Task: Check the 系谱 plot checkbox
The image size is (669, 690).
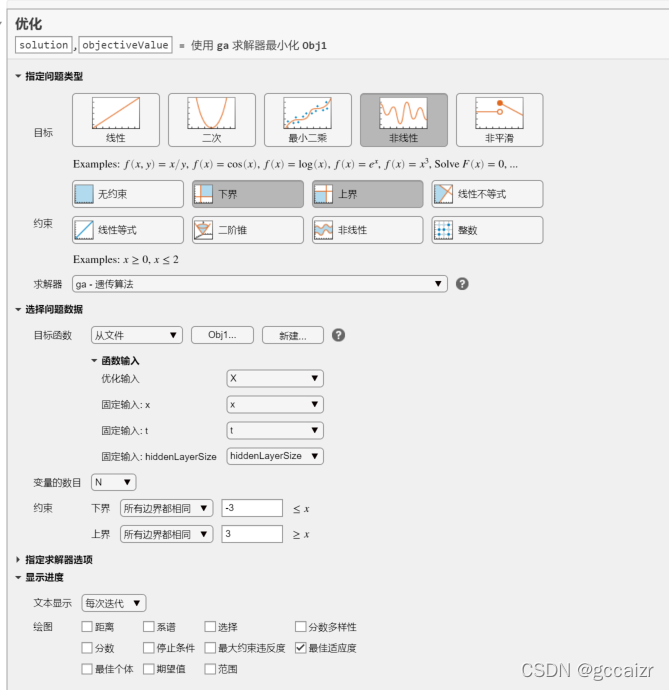Action: pyautogui.click(x=149, y=627)
